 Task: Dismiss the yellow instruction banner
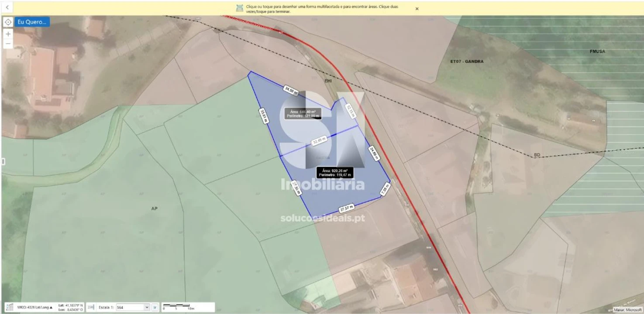417,9
